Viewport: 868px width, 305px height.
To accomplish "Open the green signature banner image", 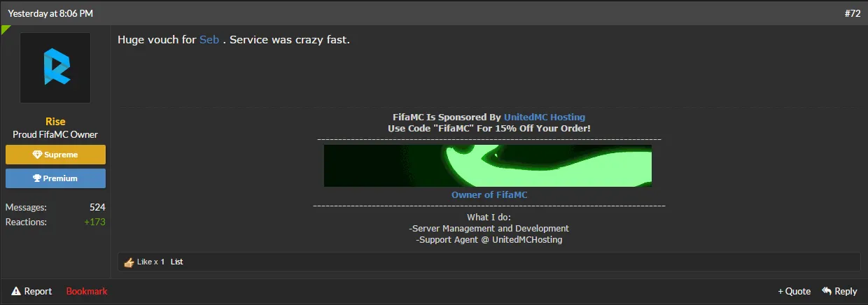I will point(488,166).
